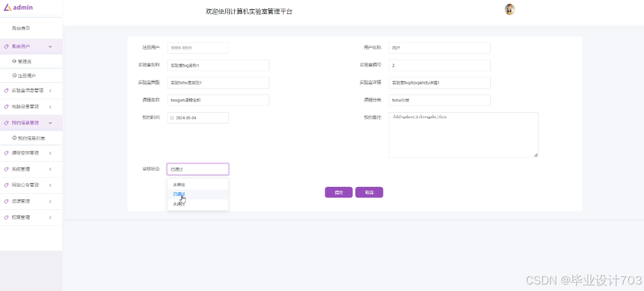This screenshot has height=291, width=644.
Task: Click the header title 欢迎使用计算机实验室管理平台
Action: pos(249,12)
